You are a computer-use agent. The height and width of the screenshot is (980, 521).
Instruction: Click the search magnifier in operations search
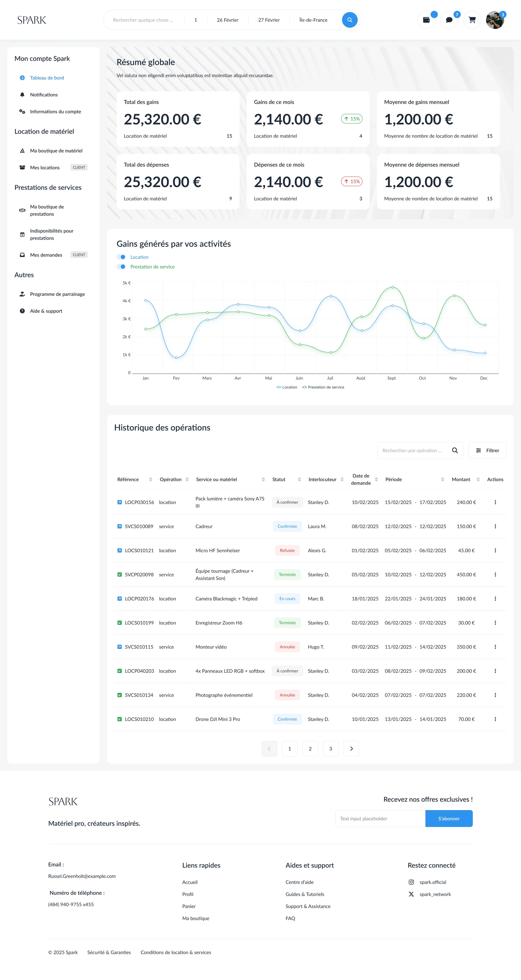click(455, 451)
